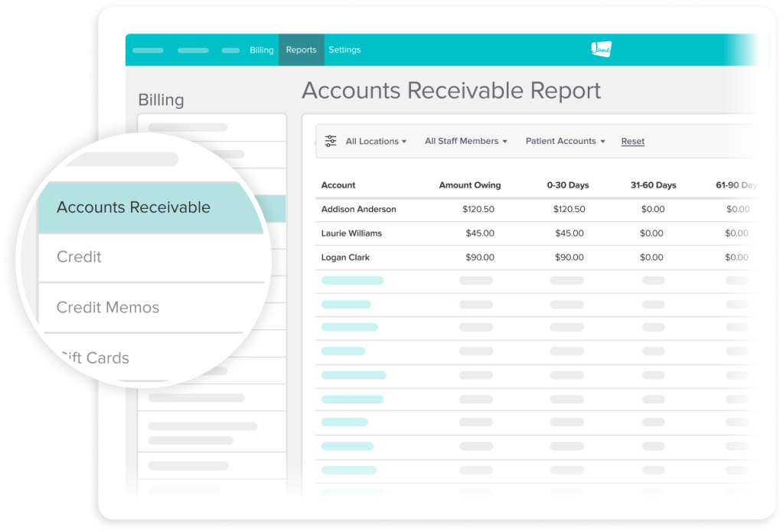The width and height of the screenshot is (783, 532).
Task: Open the Settings tab
Action: click(345, 50)
